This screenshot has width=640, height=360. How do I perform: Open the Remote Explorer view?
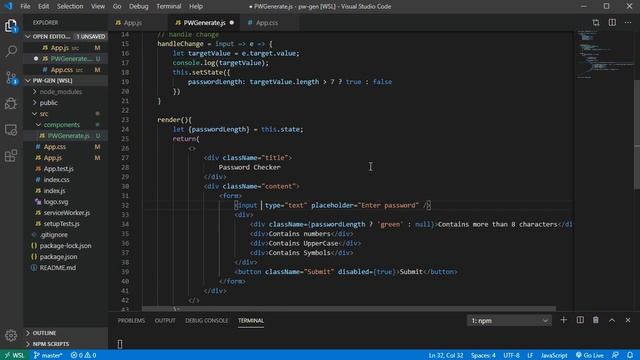(x=11, y=130)
